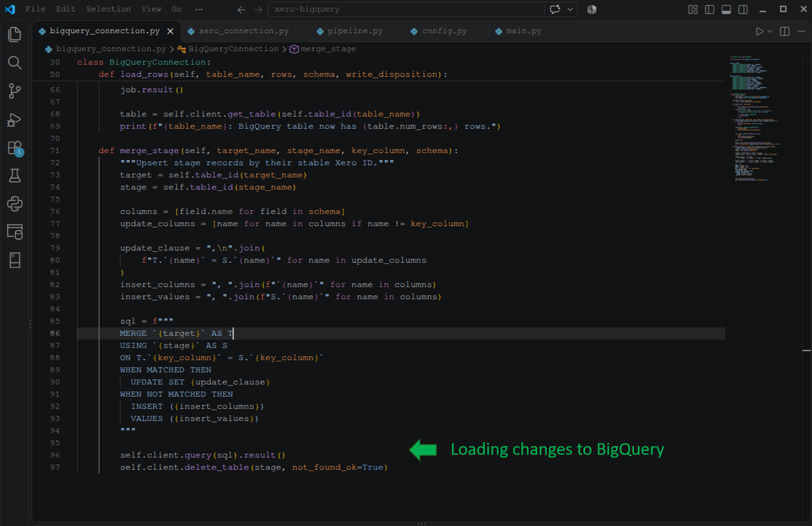This screenshot has height=526, width=812.
Task: Open the Testing flask view
Action: point(15,175)
